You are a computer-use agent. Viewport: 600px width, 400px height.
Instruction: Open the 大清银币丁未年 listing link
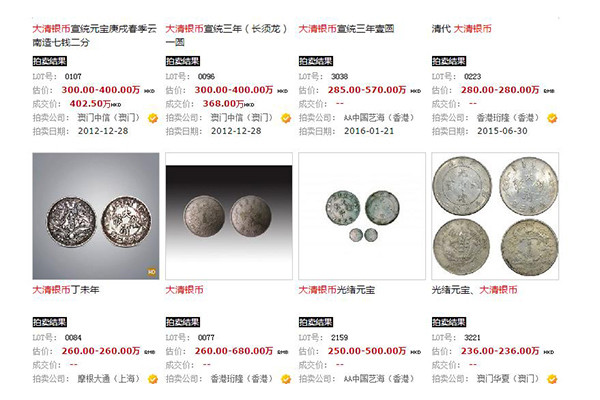click(x=66, y=290)
